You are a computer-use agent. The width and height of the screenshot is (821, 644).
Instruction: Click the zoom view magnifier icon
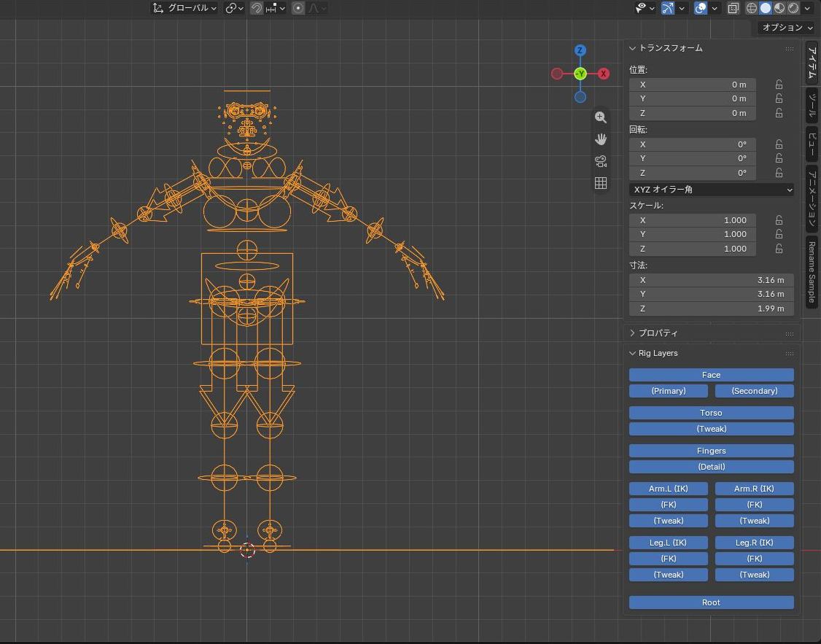click(601, 117)
